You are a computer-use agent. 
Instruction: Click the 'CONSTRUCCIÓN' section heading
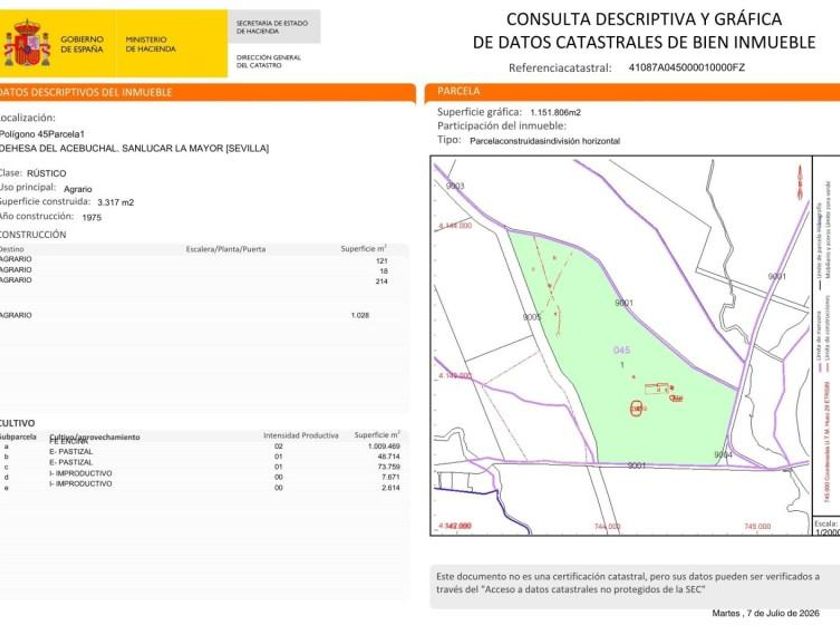coord(33,235)
